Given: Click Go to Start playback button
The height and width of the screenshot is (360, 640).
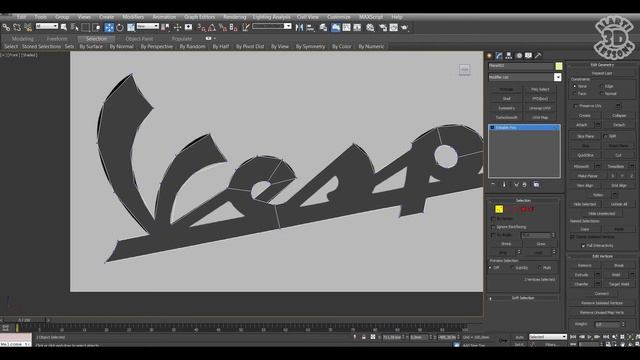Looking at the screenshot, I should click(x=573, y=337).
